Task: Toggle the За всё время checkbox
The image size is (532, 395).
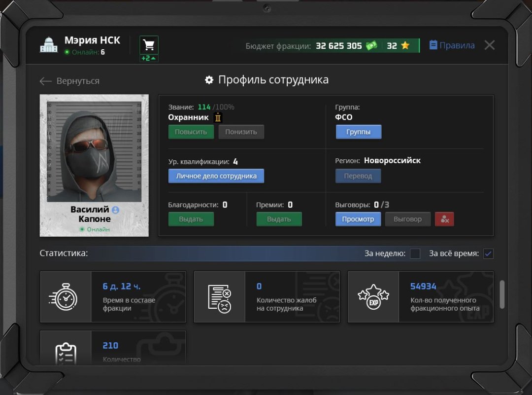Action: click(488, 253)
